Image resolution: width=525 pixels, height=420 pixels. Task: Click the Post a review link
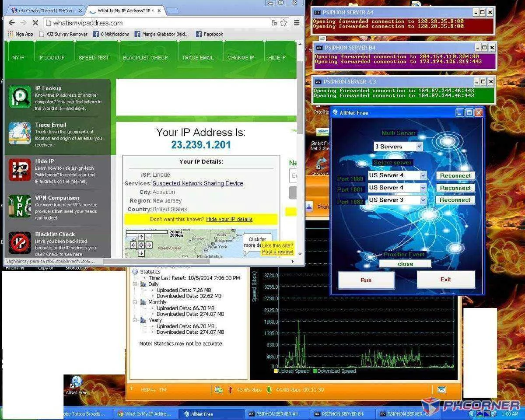277,252
